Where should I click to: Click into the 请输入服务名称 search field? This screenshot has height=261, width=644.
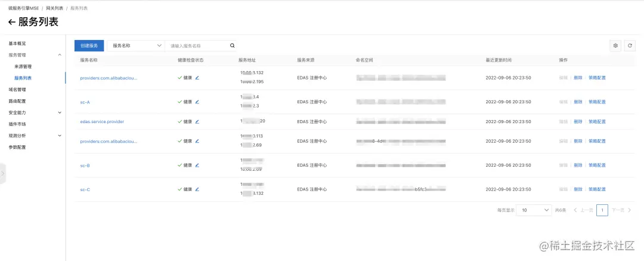197,46
